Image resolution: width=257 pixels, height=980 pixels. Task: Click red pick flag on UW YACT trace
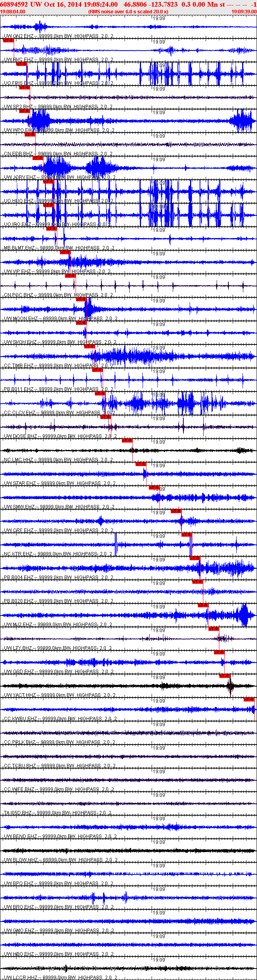pos(224,676)
